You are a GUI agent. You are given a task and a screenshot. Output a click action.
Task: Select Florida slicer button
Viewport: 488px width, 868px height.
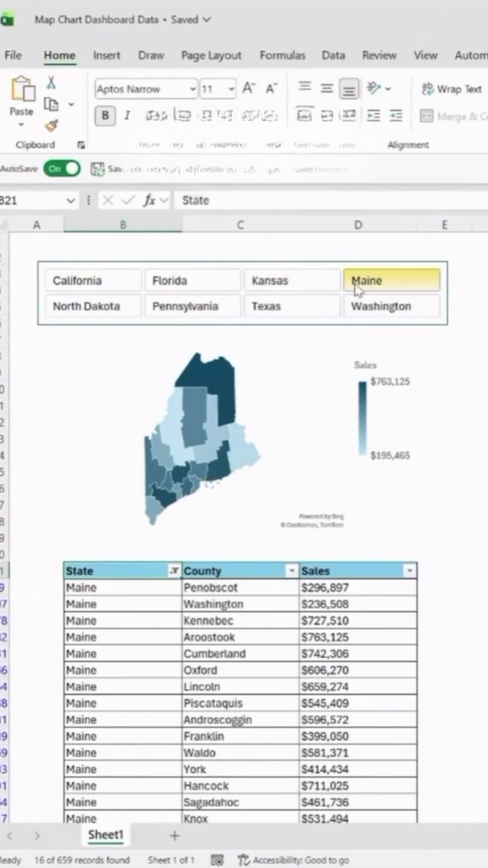pos(192,280)
